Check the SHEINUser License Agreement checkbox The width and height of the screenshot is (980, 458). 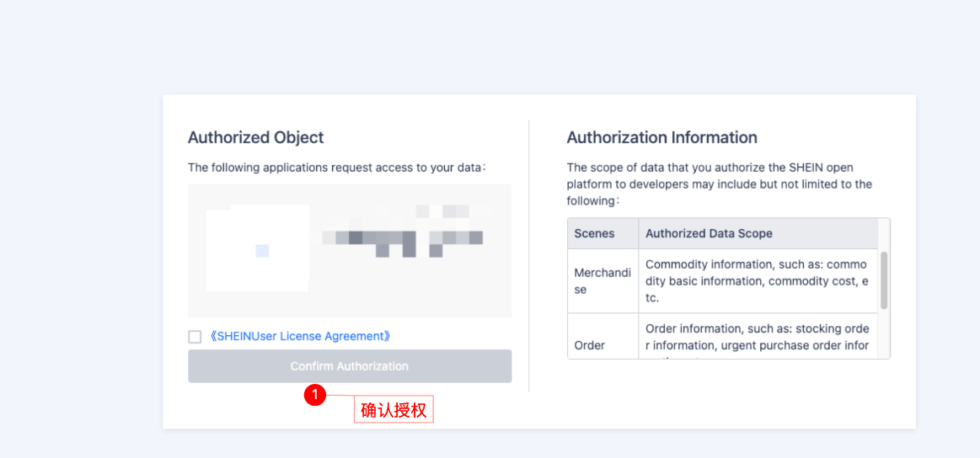point(195,337)
